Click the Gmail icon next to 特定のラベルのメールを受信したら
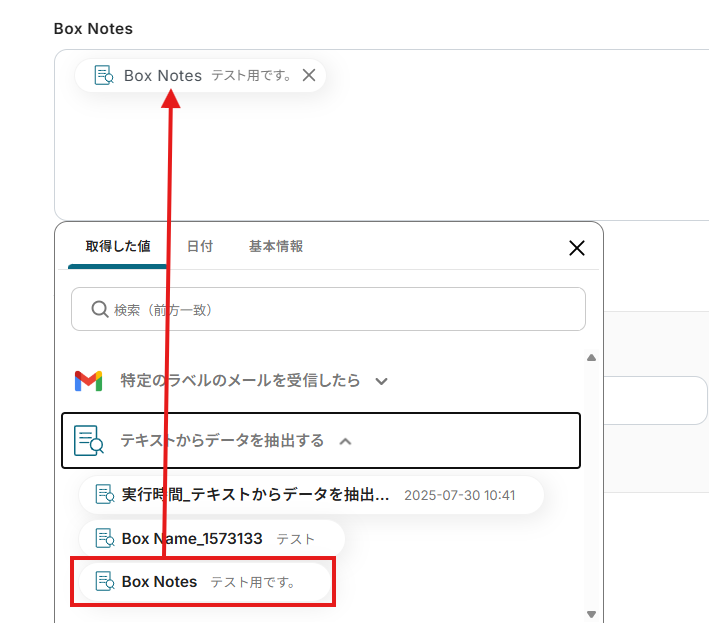Viewport: 709px width, 623px height. coord(88,381)
